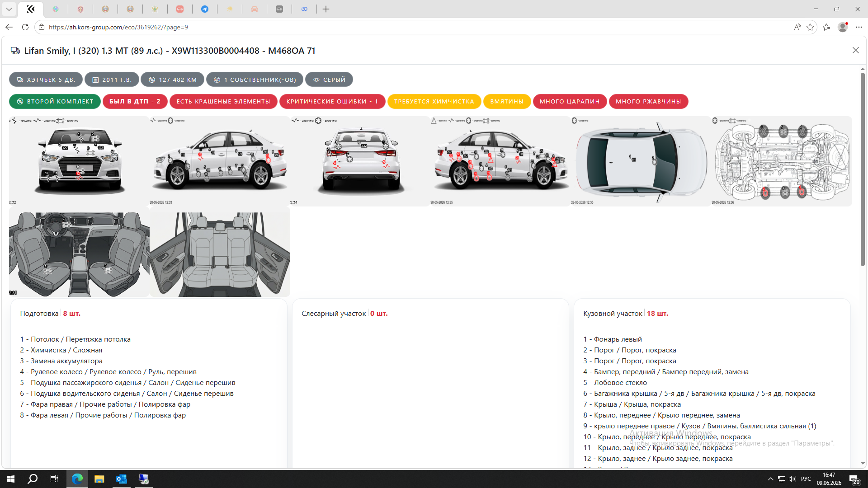Screen dimensions: 868x488
Task: Add this page to favorites with star
Action: click(810, 27)
